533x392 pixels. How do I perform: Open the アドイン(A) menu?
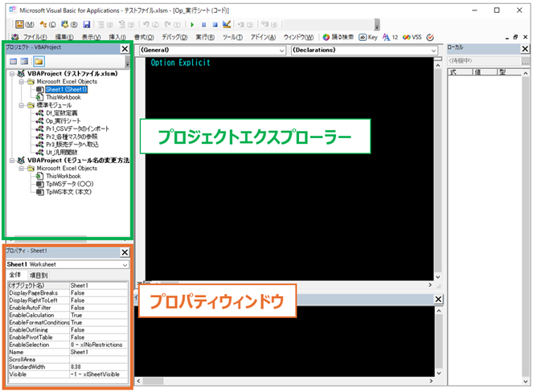(x=263, y=37)
